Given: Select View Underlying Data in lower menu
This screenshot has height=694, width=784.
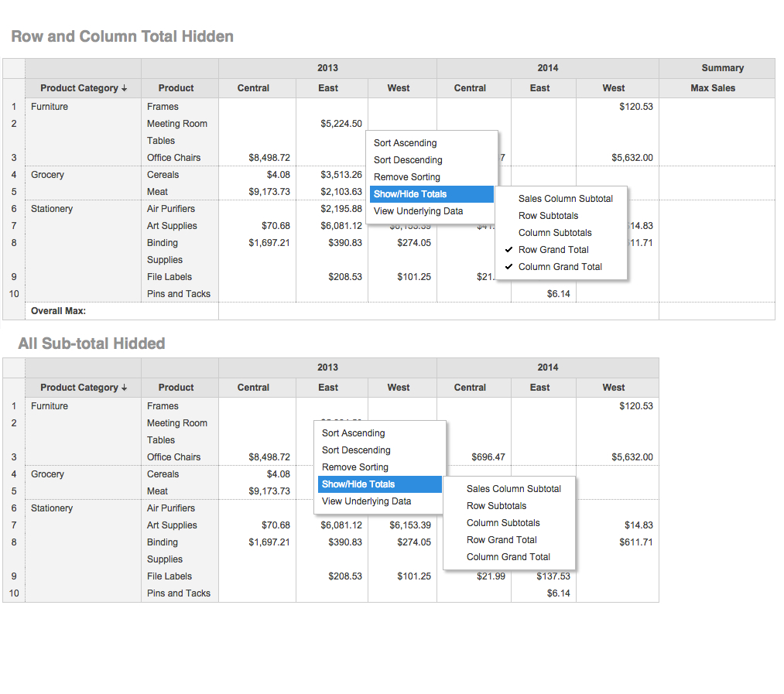Looking at the screenshot, I should point(366,501).
